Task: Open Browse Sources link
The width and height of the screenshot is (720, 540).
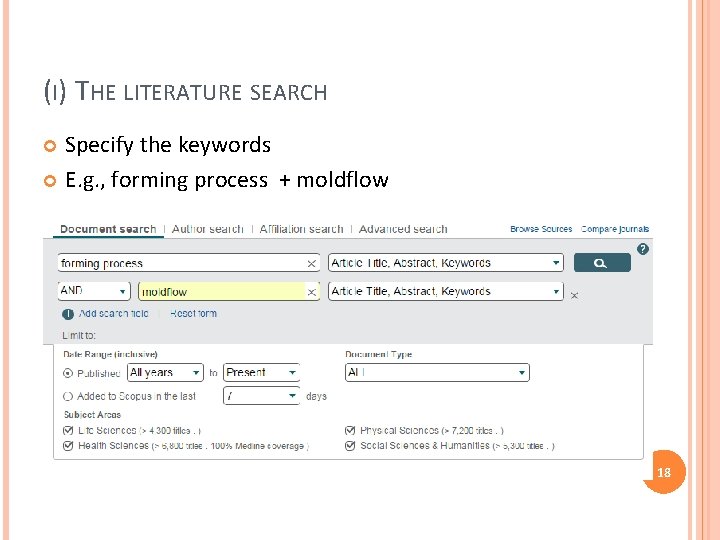Action: pyautogui.click(x=541, y=229)
